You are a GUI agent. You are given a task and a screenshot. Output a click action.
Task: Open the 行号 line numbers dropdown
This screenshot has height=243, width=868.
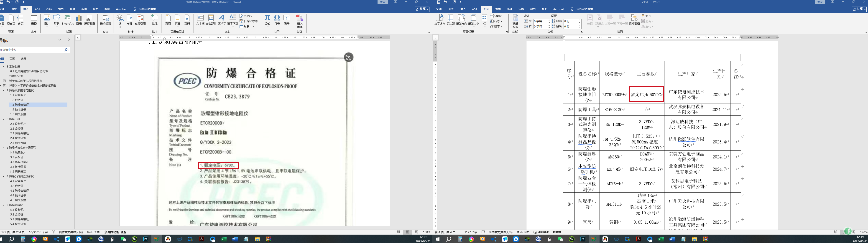(x=496, y=21)
